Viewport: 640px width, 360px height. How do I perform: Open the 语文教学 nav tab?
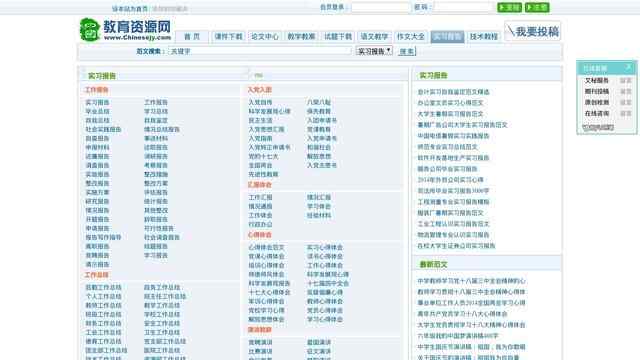pos(374,36)
